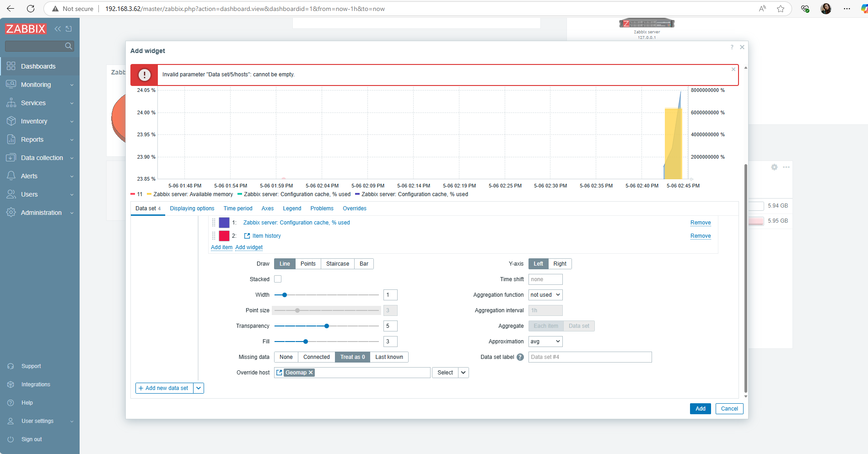Screen dimensions: 868x454
Task: Set Draw mode to Line
Action: pyautogui.click(x=285, y=264)
